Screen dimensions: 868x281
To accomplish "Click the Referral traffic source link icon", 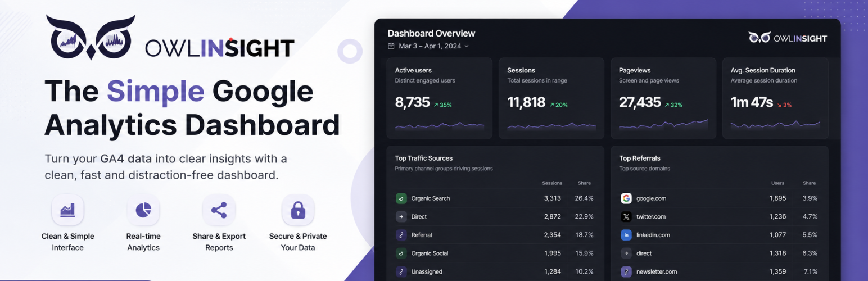I will (401, 235).
